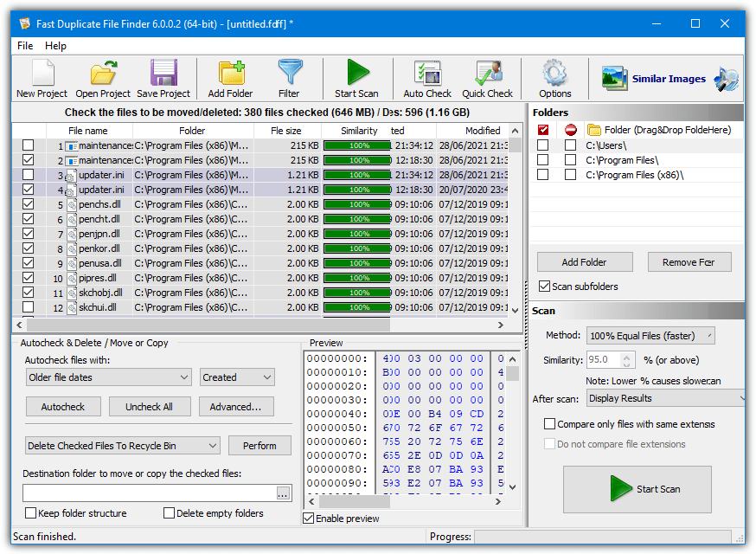This screenshot has width=756, height=554.
Task: Click the Uncheck All button
Action: click(150, 407)
